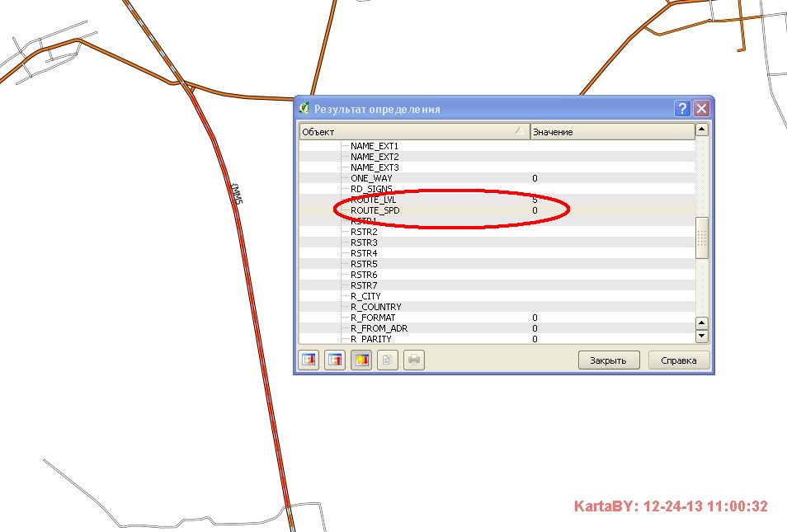Close the Результат определения dialog with X
This screenshot has height=532, width=787.
click(x=701, y=109)
